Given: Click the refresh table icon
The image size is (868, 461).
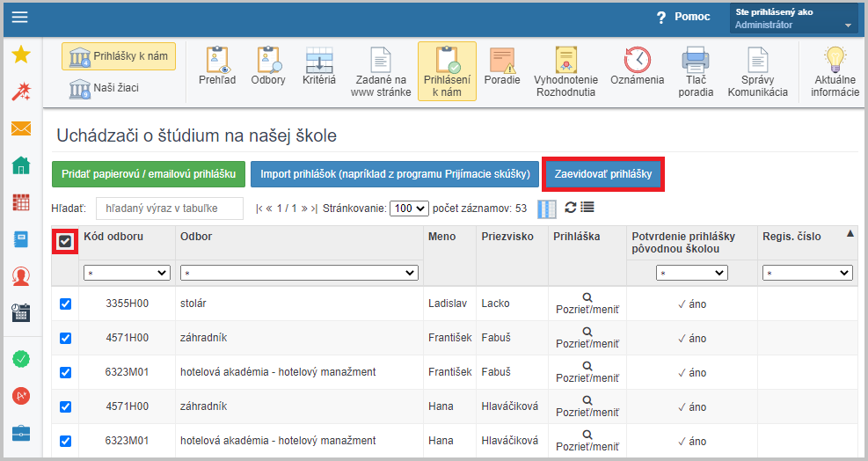Looking at the screenshot, I should click(570, 208).
